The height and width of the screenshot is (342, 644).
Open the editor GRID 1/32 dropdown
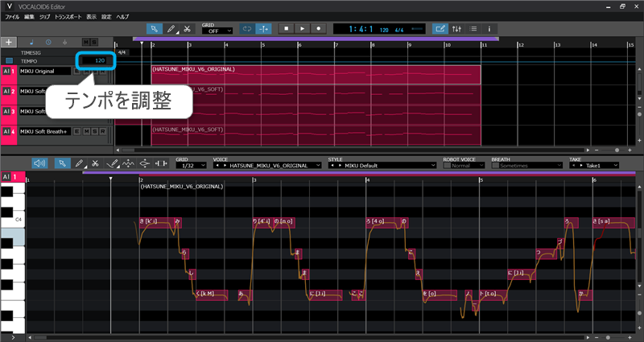point(191,166)
